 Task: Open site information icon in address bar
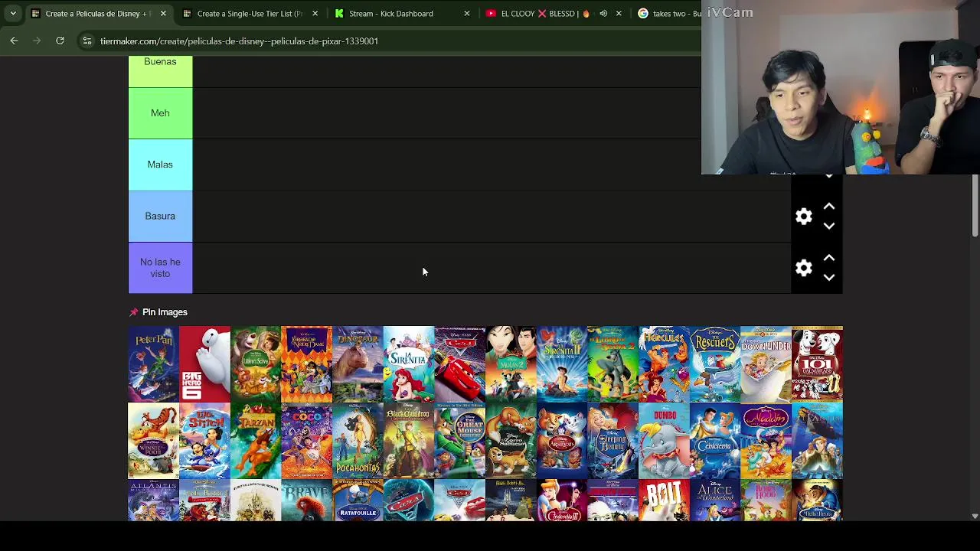(87, 41)
